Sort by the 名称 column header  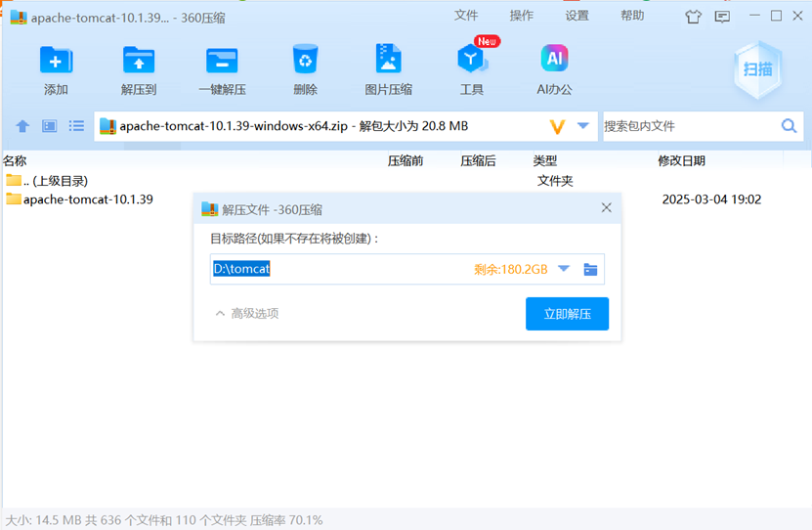coord(15,160)
